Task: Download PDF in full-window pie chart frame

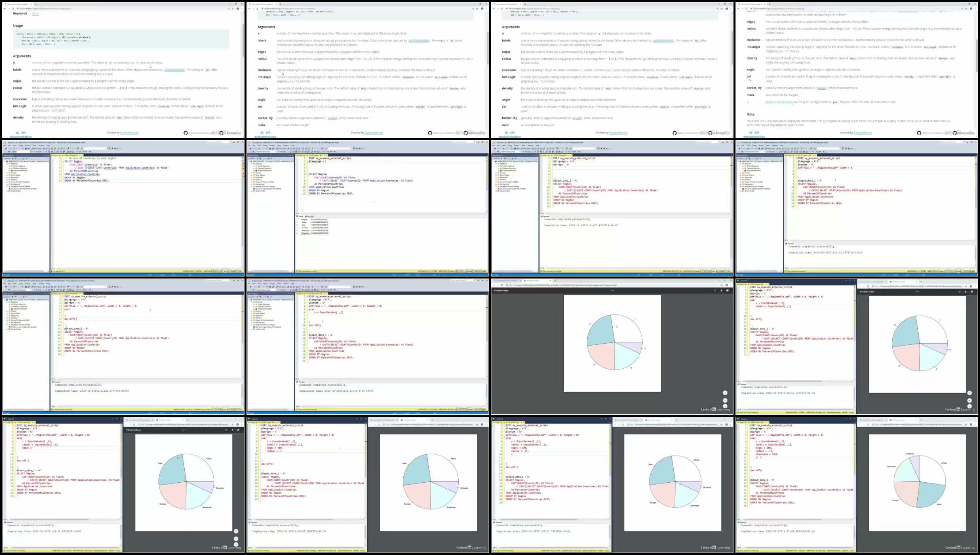Action: pyautogui.click(x=721, y=291)
